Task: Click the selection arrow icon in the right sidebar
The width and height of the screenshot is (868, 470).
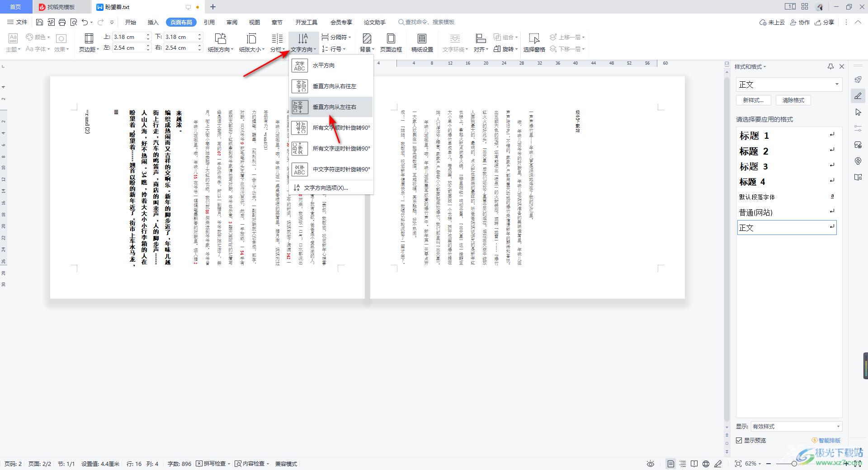Action: point(858,112)
